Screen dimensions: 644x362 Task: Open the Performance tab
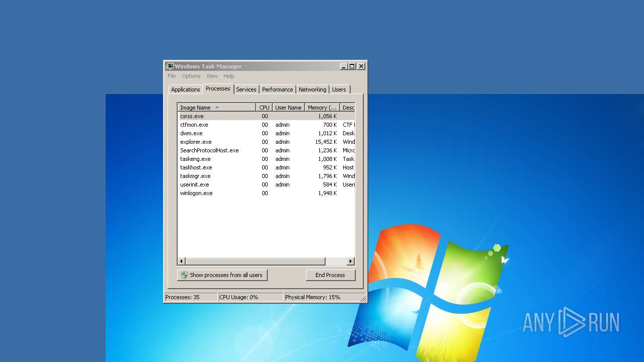(277, 89)
